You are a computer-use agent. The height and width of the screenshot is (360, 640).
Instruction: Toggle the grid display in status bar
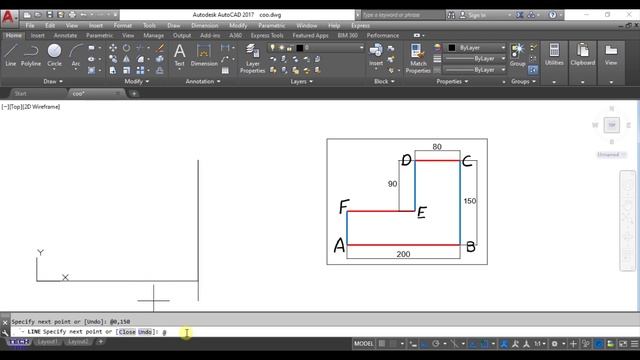pyautogui.click(x=382, y=344)
